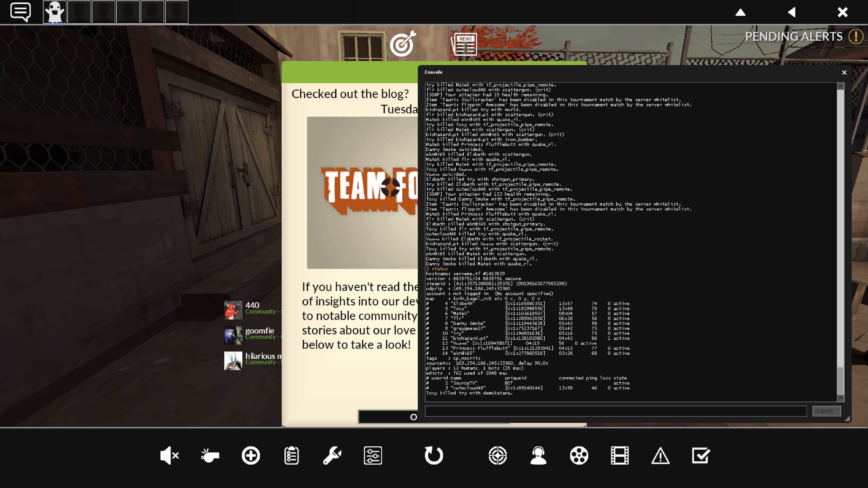Open the film reel replay icon

tap(579, 456)
